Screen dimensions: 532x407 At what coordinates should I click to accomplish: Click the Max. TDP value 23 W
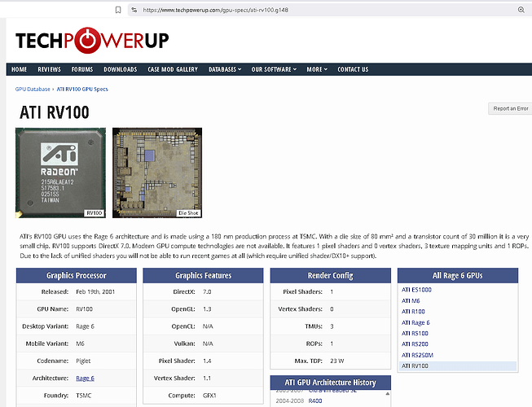[x=337, y=361]
